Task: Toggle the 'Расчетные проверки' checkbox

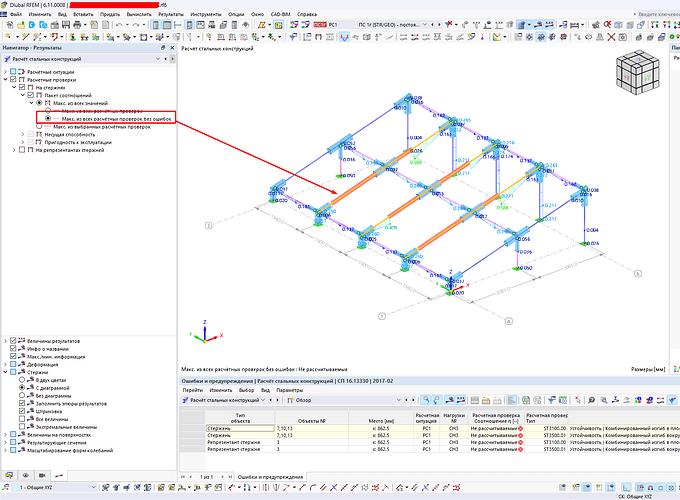Action: (x=13, y=79)
